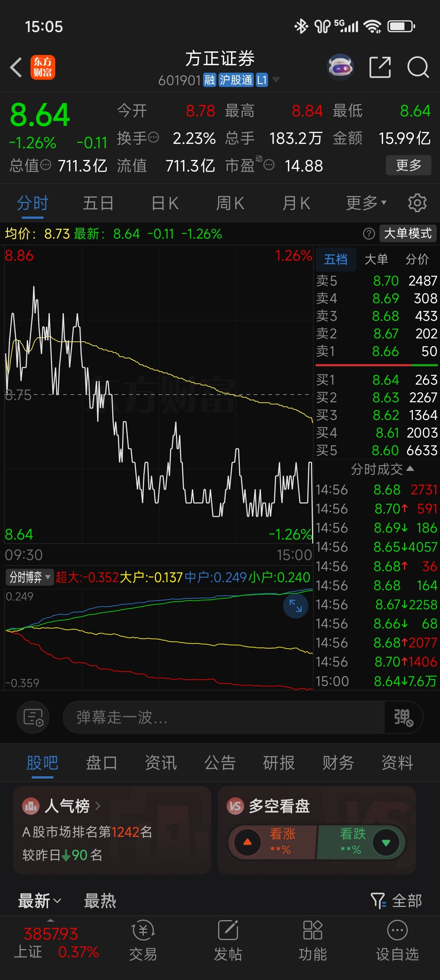Tap the main price 8.64
This screenshot has height=980, width=440.
pos(40,115)
